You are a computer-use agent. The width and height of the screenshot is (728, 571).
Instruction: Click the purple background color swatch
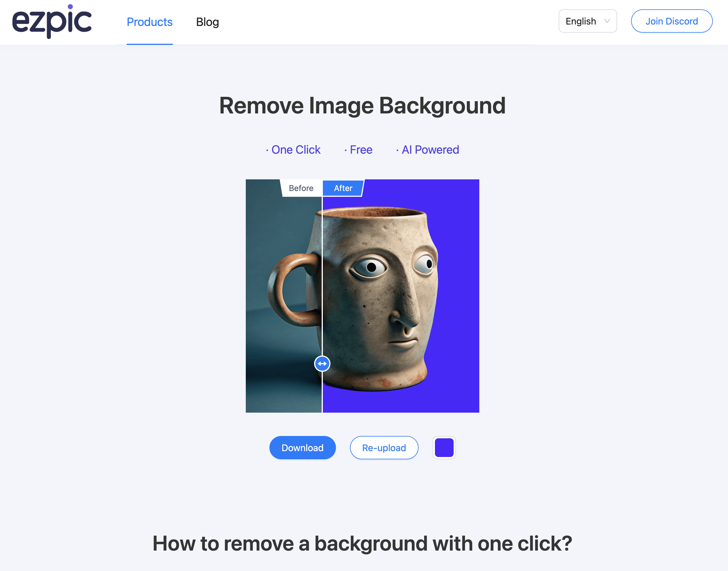point(444,448)
